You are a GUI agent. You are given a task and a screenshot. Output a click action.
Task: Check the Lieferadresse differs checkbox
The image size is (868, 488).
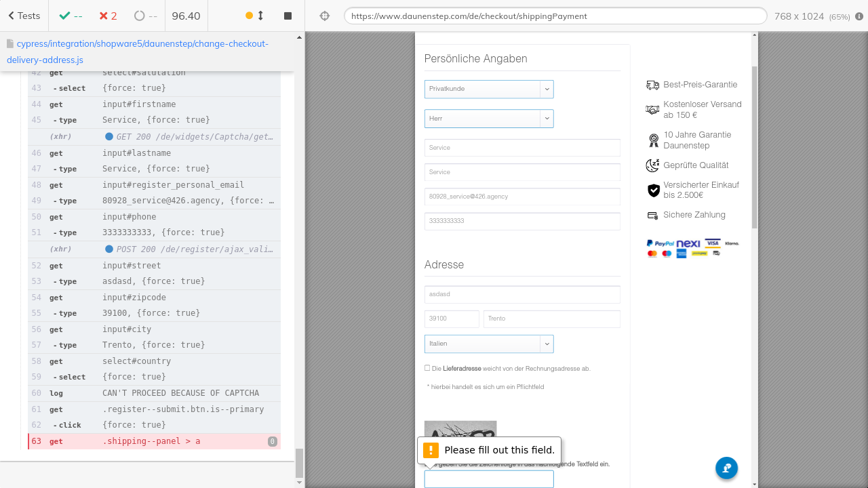427,368
